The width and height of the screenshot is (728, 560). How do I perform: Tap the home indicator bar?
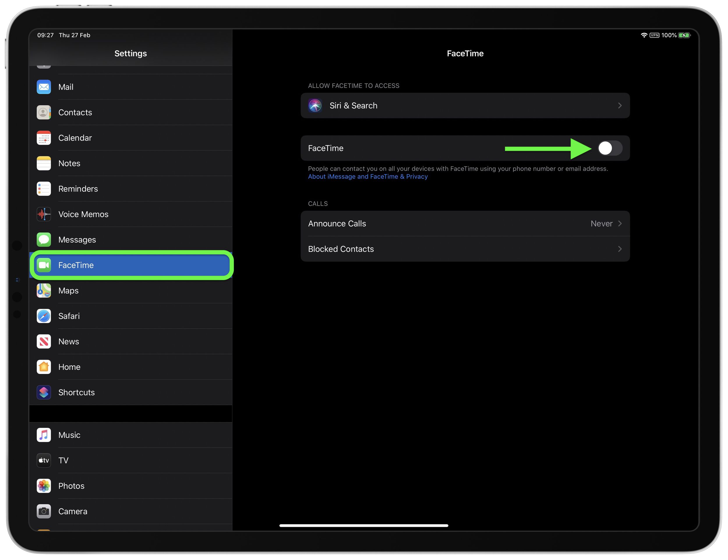pyautogui.click(x=364, y=525)
